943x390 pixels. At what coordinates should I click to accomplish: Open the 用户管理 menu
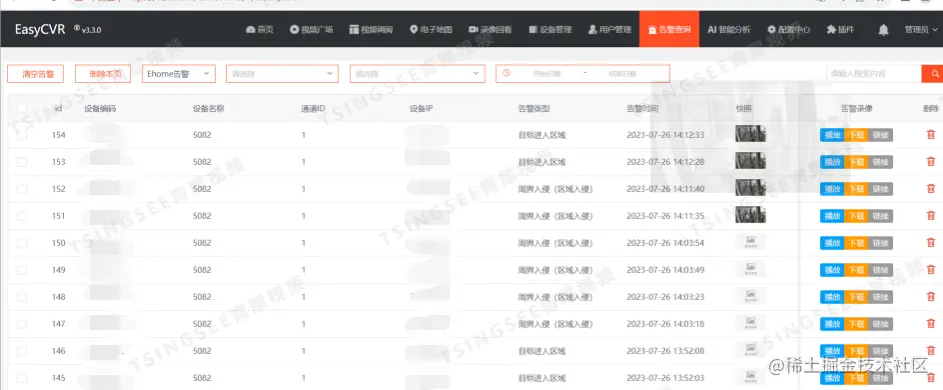609,29
